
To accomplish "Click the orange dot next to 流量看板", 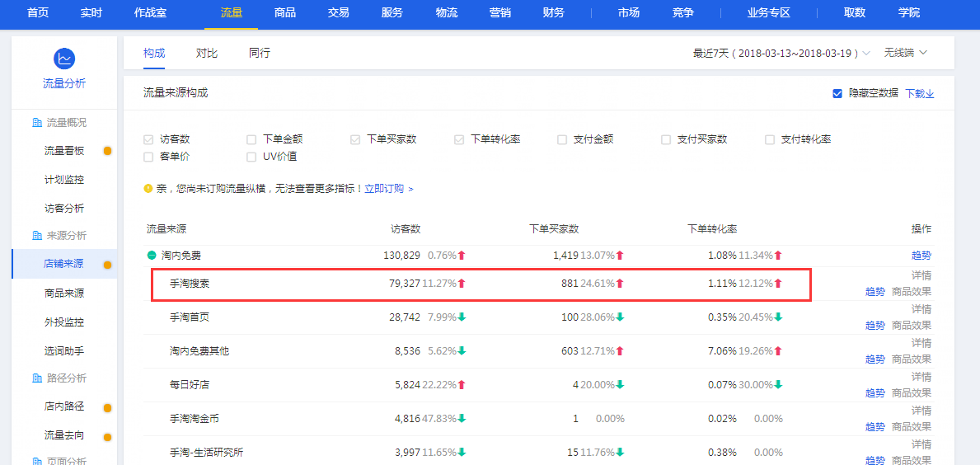I will point(107,151).
